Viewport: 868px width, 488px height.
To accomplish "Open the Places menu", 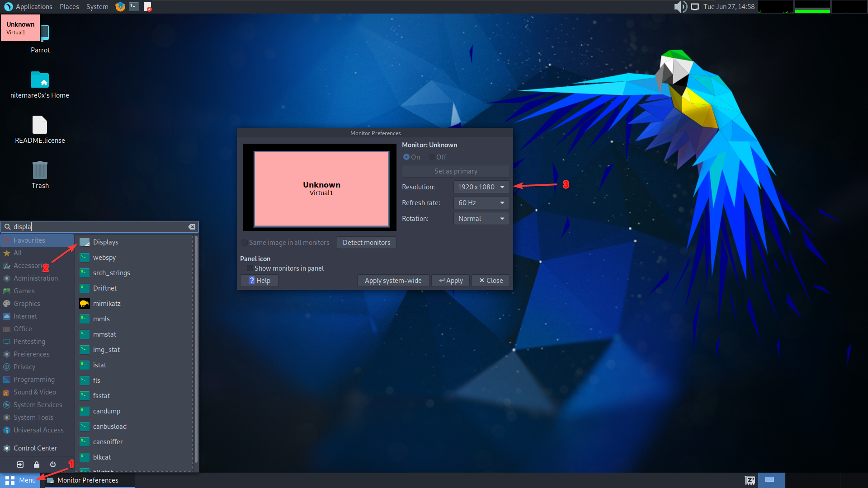I will (69, 7).
